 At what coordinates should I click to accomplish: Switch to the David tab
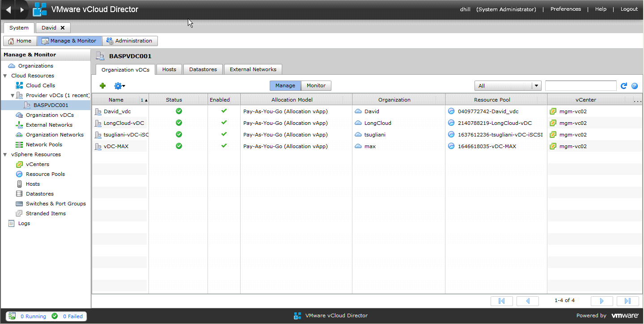coord(49,28)
